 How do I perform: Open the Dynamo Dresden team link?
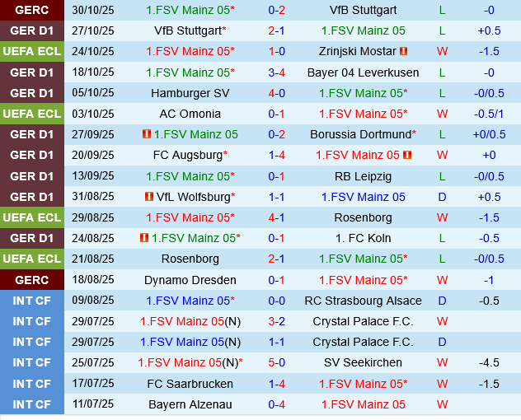pos(190,280)
